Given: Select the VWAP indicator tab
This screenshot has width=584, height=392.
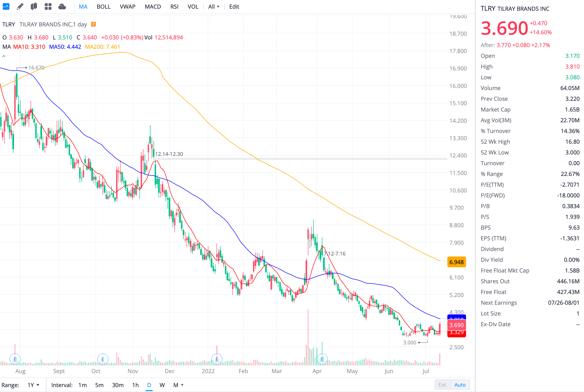Looking at the screenshot, I should pos(128,7).
